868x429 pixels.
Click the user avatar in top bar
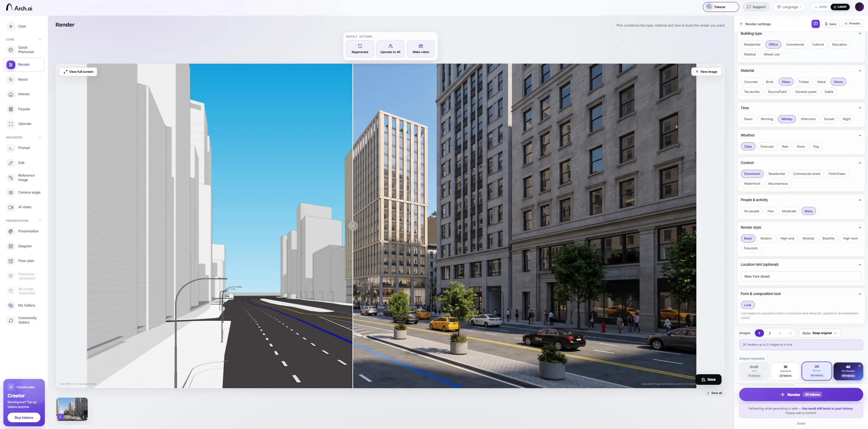[x=859, y=7]
